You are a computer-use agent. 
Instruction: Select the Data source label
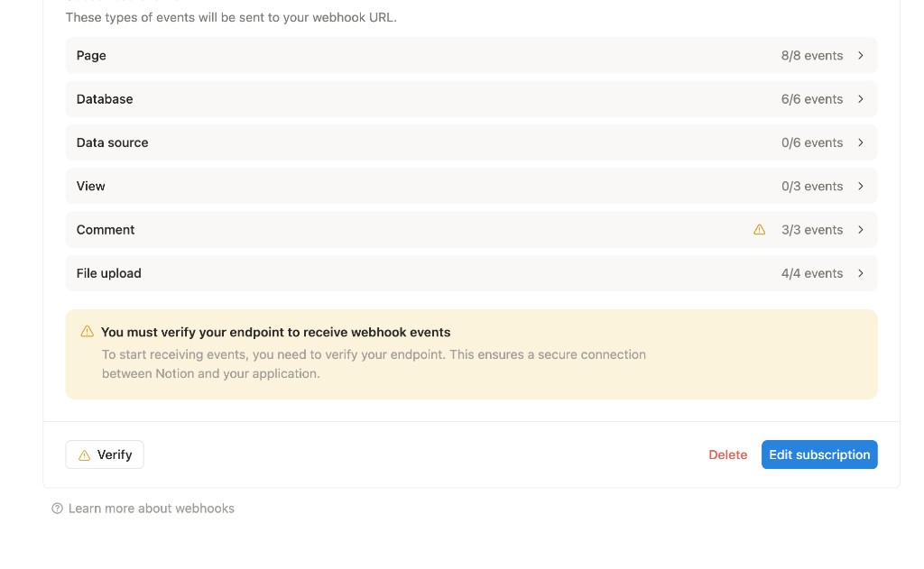click(x=113, y=142)
